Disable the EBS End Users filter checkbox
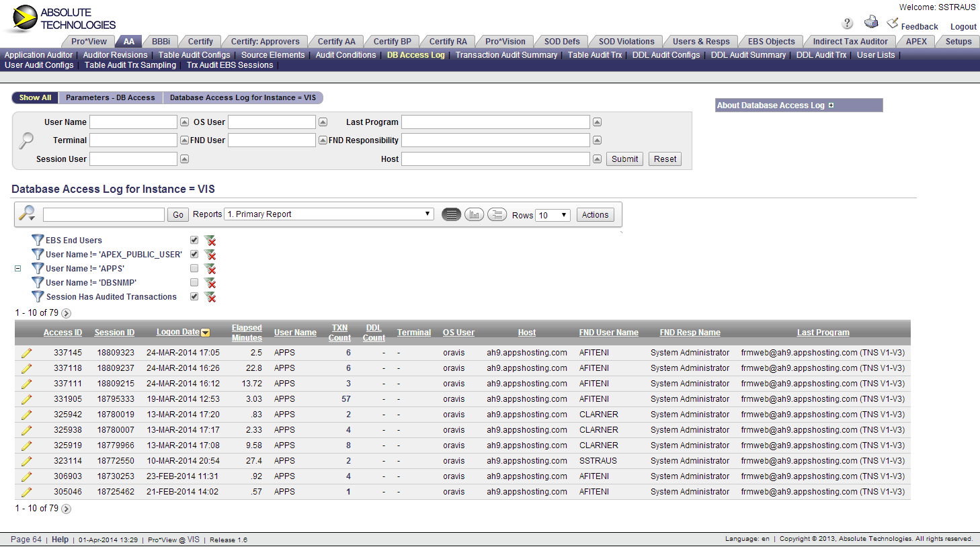This screenshot has width=980, height=557. [x=194, y=240]
